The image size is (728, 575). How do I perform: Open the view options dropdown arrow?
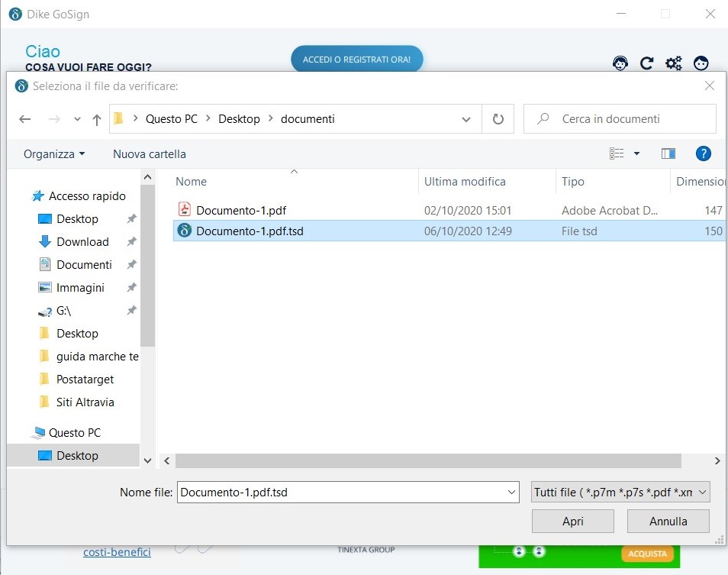pos(637,153)
